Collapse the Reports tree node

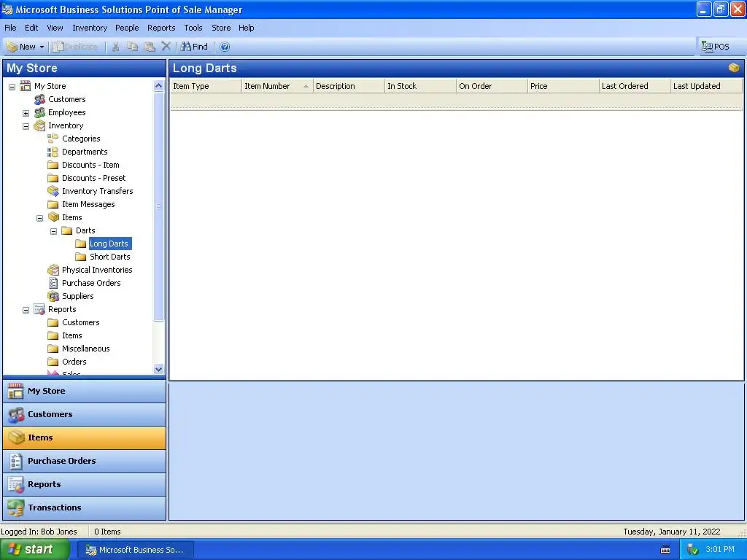[x=26, y=310]
